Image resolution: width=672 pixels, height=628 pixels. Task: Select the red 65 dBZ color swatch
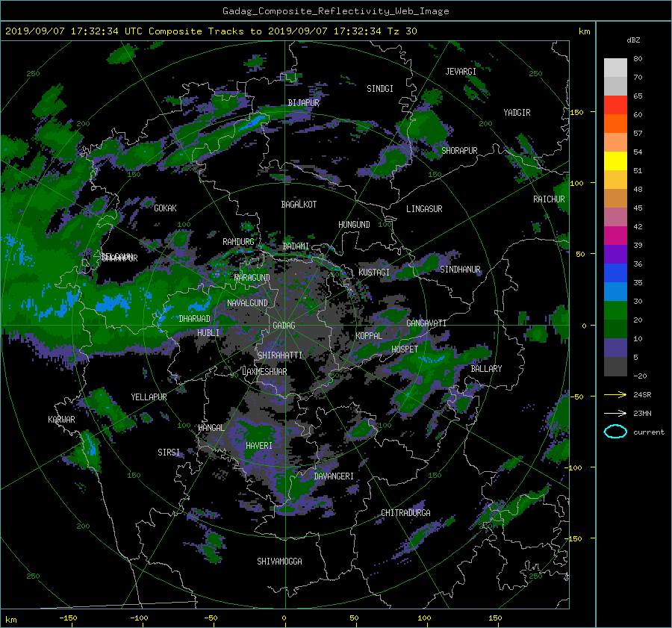coord(615,105)
